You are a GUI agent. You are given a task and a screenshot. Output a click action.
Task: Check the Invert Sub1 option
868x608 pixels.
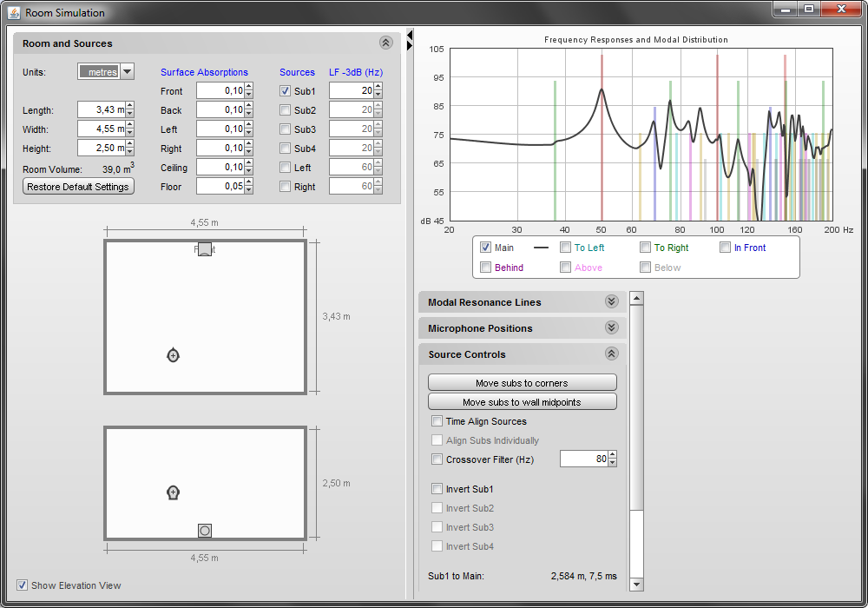click(437, 489)
